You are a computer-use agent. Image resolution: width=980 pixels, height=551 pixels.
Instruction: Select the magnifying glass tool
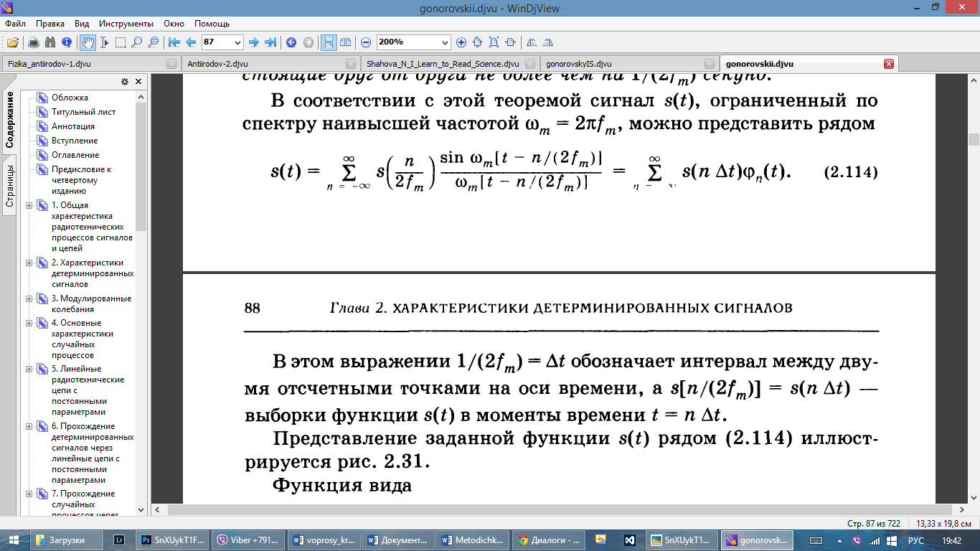point(137,42)
